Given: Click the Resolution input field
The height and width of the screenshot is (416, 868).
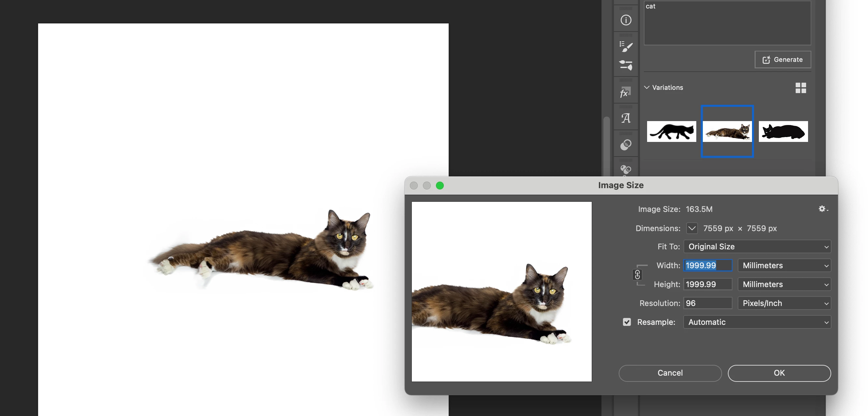Looking at the screenshot, I should 707,303.
